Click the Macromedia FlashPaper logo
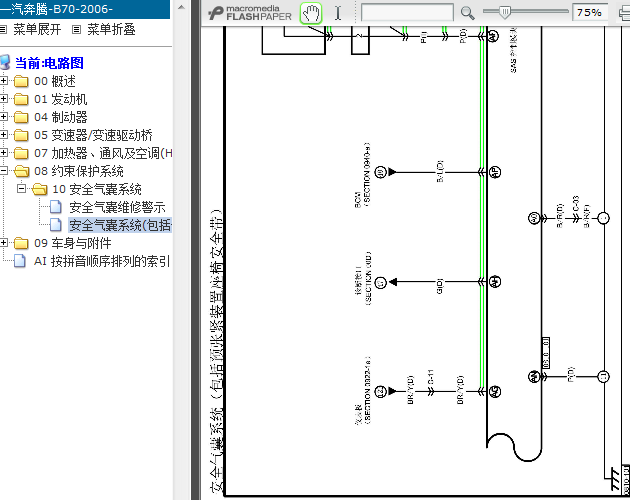Viewport: 630px width, 500px height. (250, 13)
